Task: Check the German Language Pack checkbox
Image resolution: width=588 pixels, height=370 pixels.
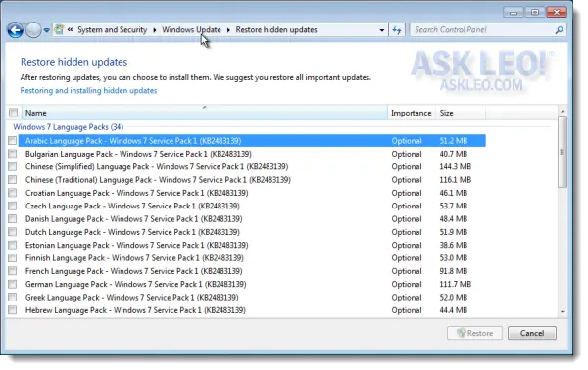Action: click(13, 284)
